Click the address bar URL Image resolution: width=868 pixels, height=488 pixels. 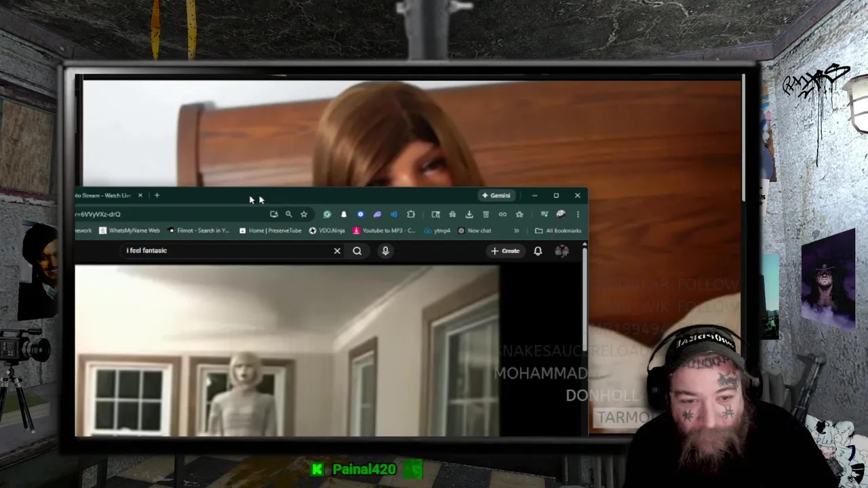click(x=98, y=214)
